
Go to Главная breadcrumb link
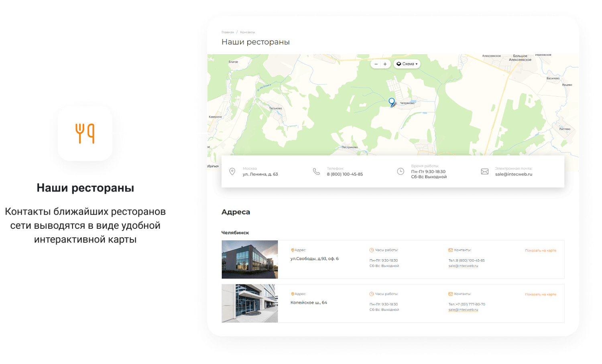[x=228, y=32]
